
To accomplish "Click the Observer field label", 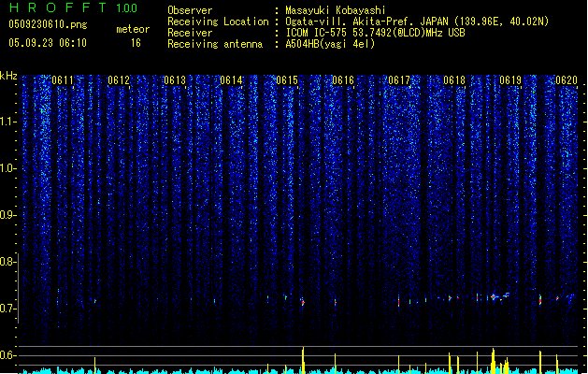I will [x=190, y=10].
